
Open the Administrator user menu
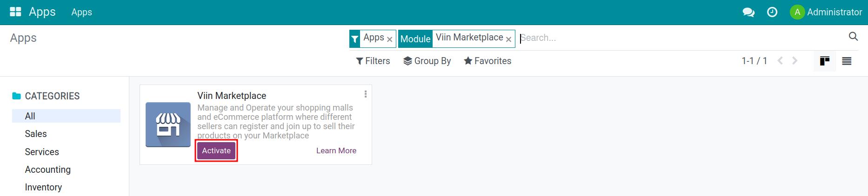pyautogui.click(x=826, y=12)
